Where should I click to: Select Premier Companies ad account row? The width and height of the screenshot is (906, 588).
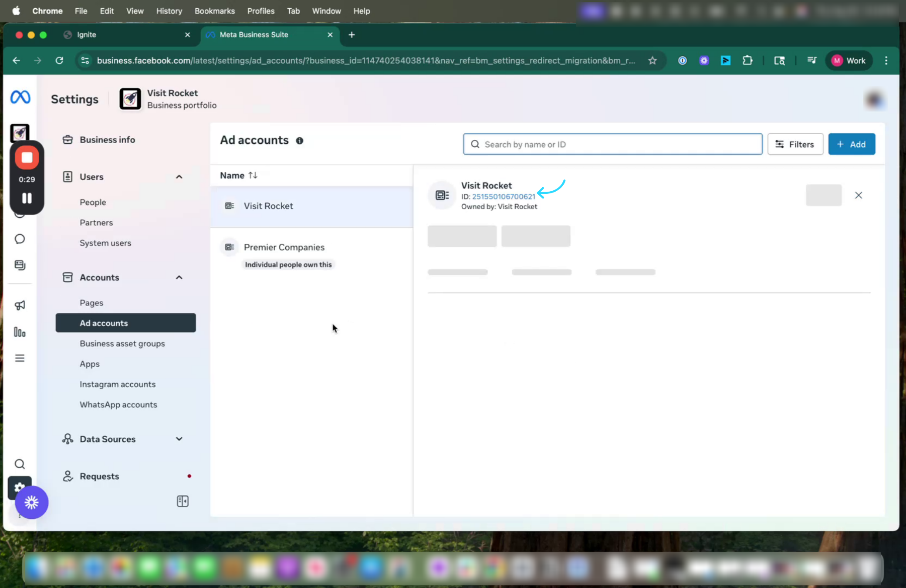pyautogui.click(x=311, y=254)
